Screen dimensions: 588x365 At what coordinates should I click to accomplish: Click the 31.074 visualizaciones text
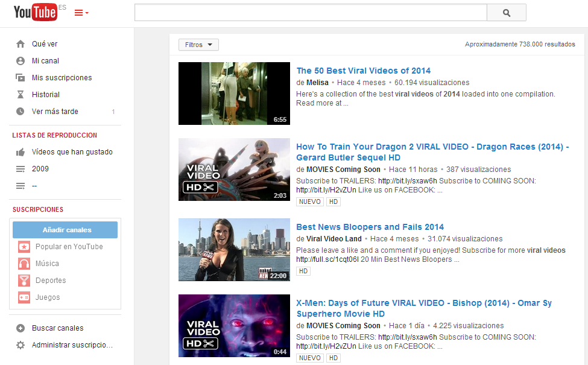click(465, 239)
